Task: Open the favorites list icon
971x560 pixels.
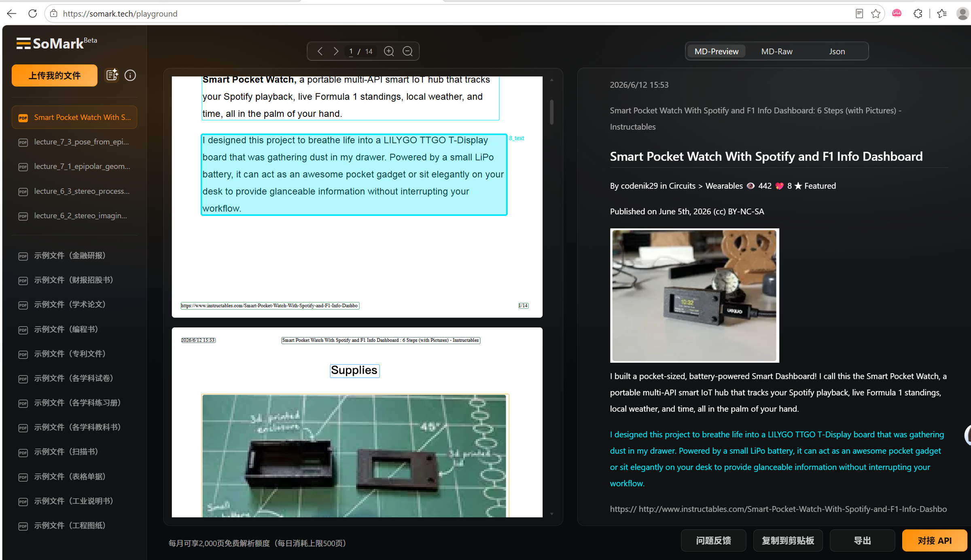Action: tap(942, 14)
